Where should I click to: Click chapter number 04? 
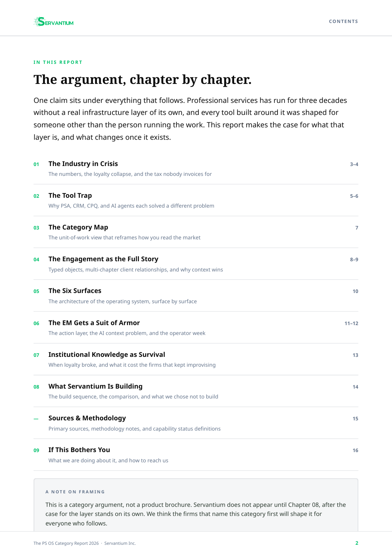click(x=36, y=260)
